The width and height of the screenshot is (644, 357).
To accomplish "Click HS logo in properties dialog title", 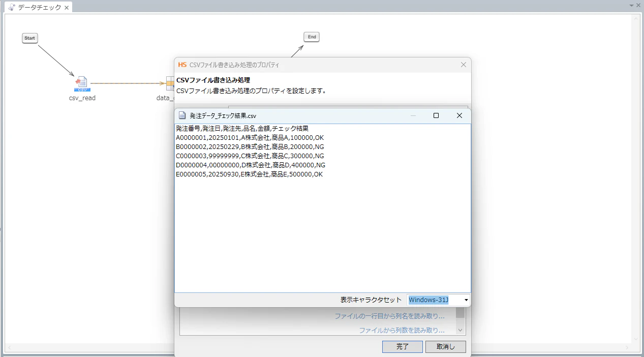I will pos(182,65).
